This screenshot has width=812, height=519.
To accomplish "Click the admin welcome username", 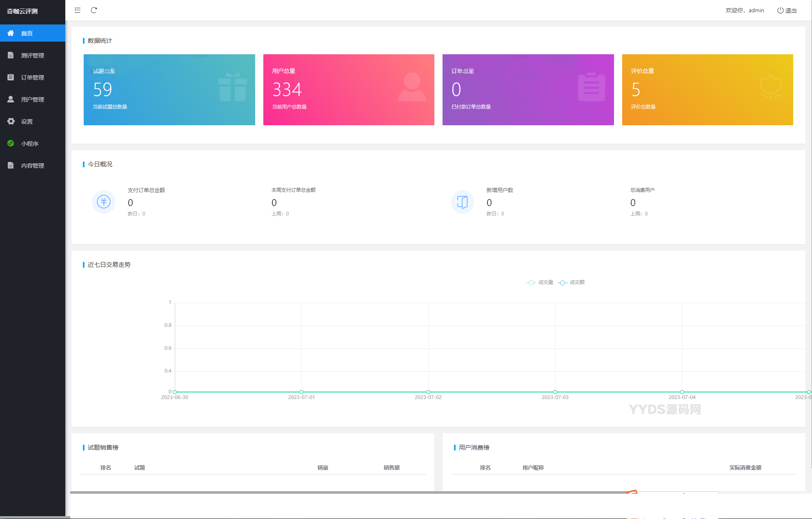I will pos(756,10).
